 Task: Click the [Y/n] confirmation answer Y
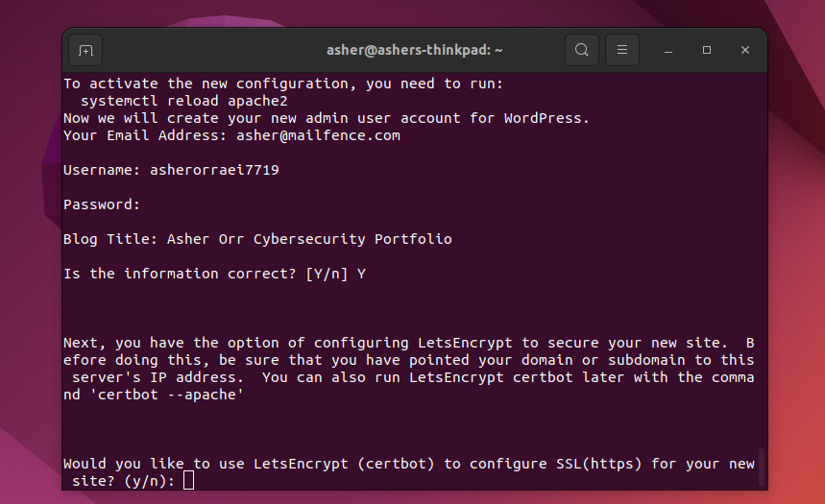point(361,275)
